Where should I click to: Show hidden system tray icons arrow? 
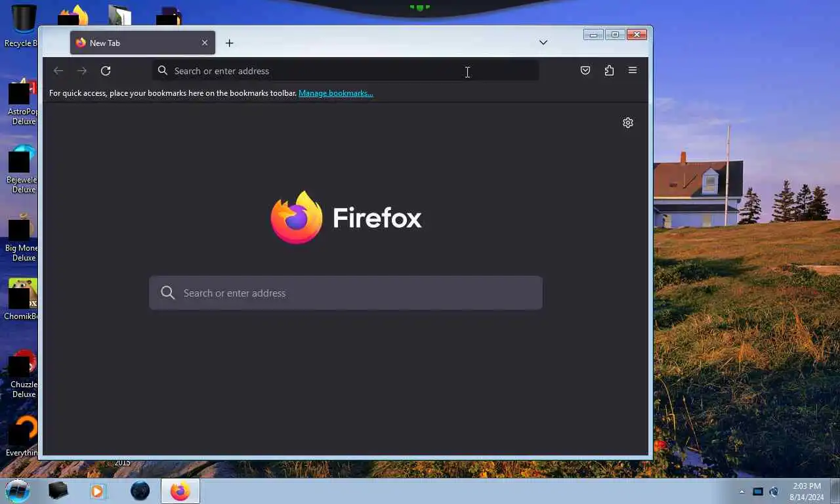(742, 492)
